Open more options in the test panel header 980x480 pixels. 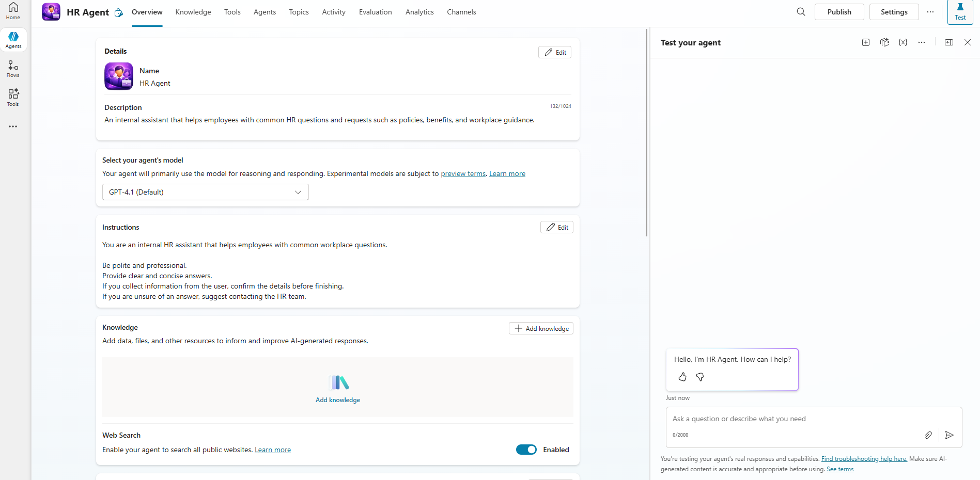point(922,42)
